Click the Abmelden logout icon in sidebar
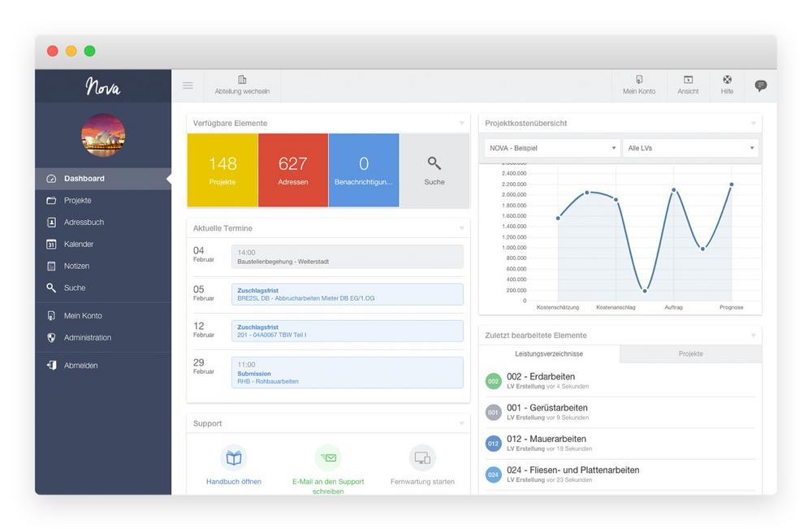The image size is (812, 529). point(51,366)
